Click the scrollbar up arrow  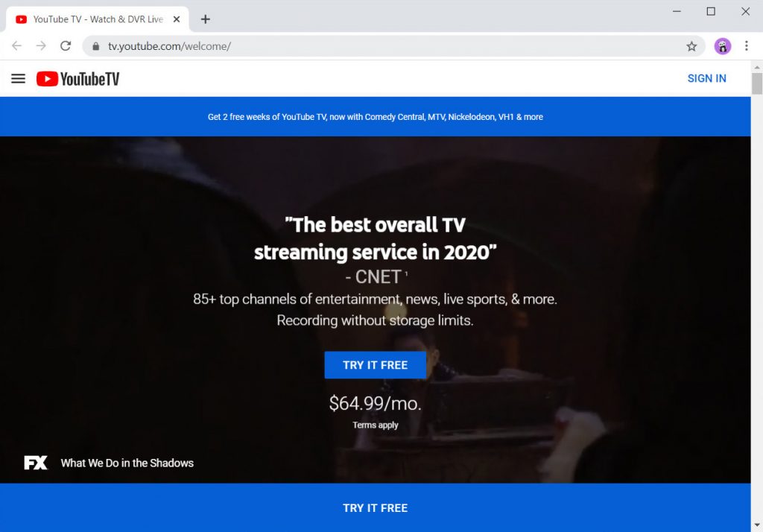coord(757,66)
